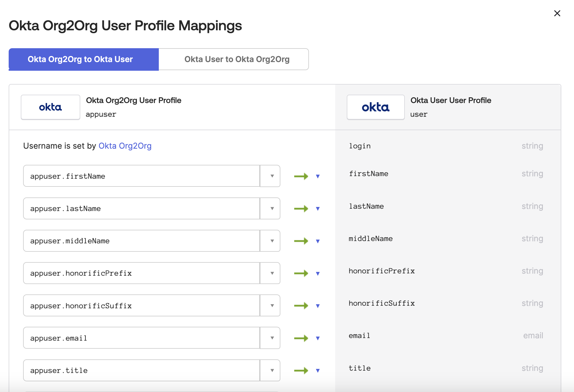Click the green mapping arrow for honorificSuffix

(x=301, y=305)
